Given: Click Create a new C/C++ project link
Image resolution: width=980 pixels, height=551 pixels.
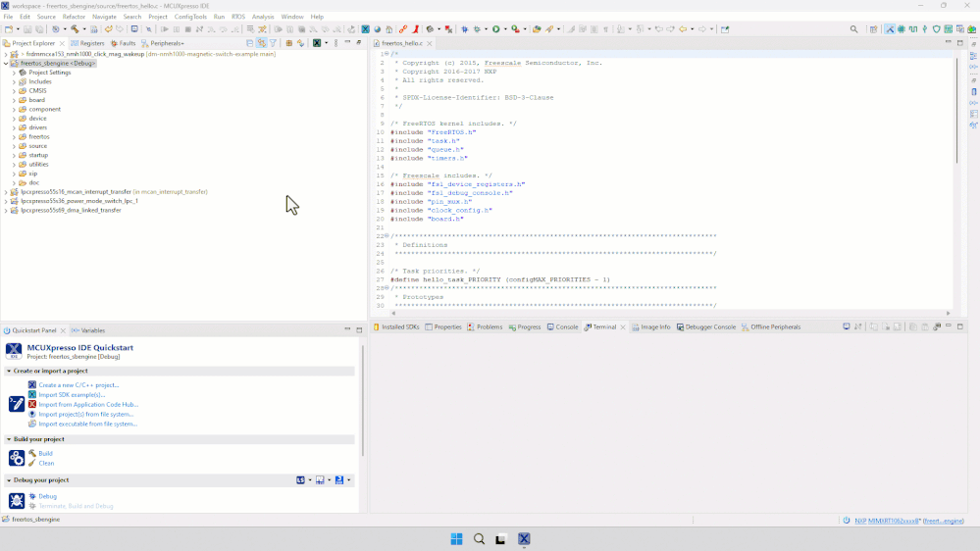Looking at the screenshot, I should [x=78, y=385].
